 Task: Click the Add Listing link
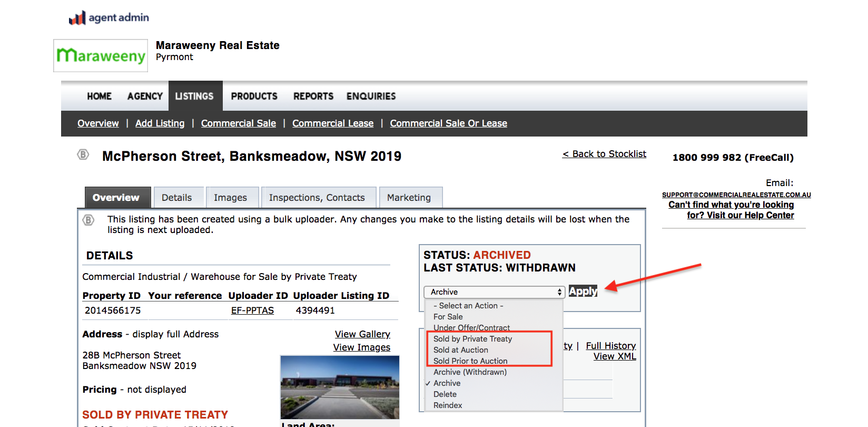(x=160, y=123)
